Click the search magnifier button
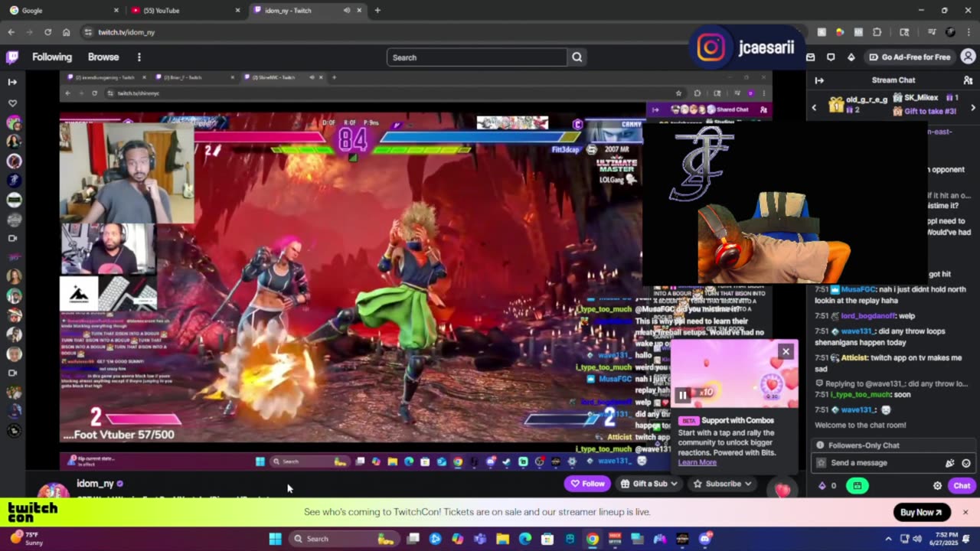The image size is (980, 551). pos(577,57)
